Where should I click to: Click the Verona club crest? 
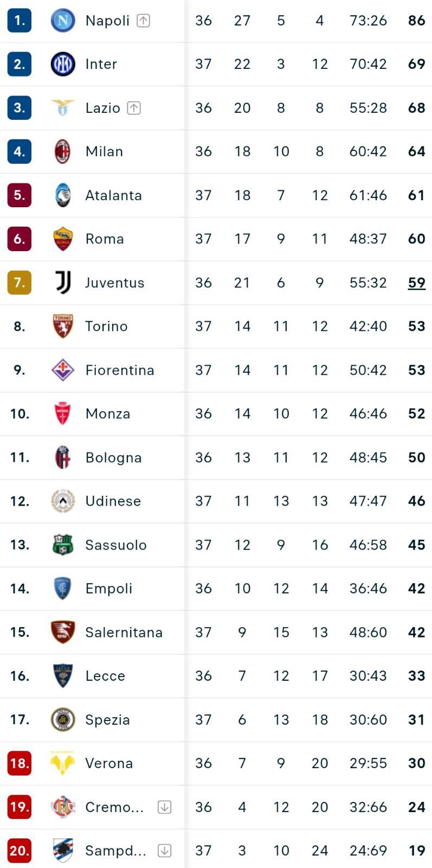(x=62, y=763)
